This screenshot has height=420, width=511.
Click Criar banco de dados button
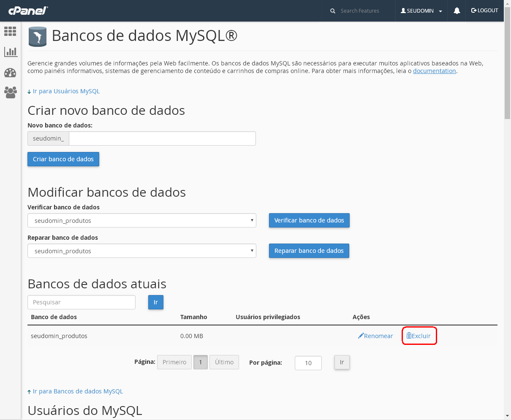[x=63, y=159]
